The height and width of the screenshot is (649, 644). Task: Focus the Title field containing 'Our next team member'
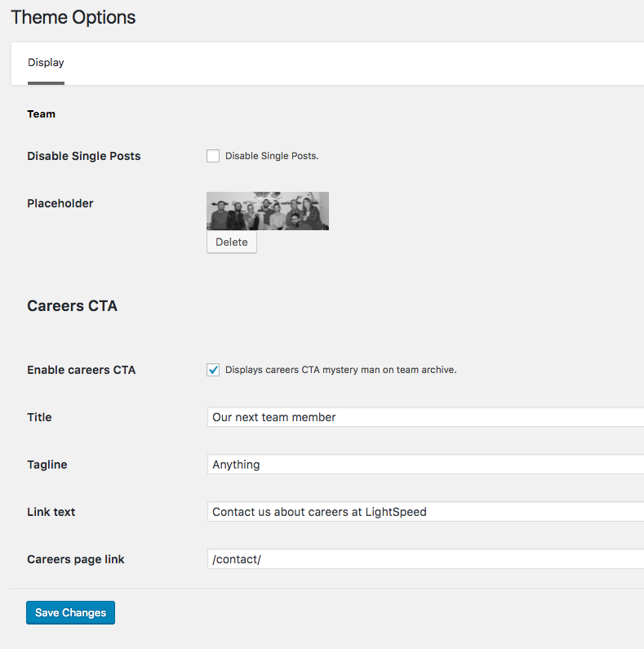click(x=424, y=417)
